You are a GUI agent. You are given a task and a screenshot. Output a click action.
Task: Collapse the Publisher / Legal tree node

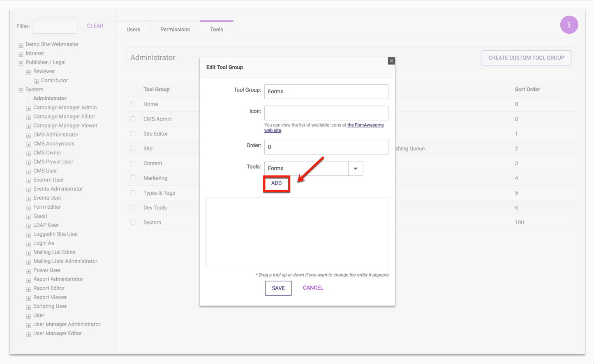tap(21, 63)
